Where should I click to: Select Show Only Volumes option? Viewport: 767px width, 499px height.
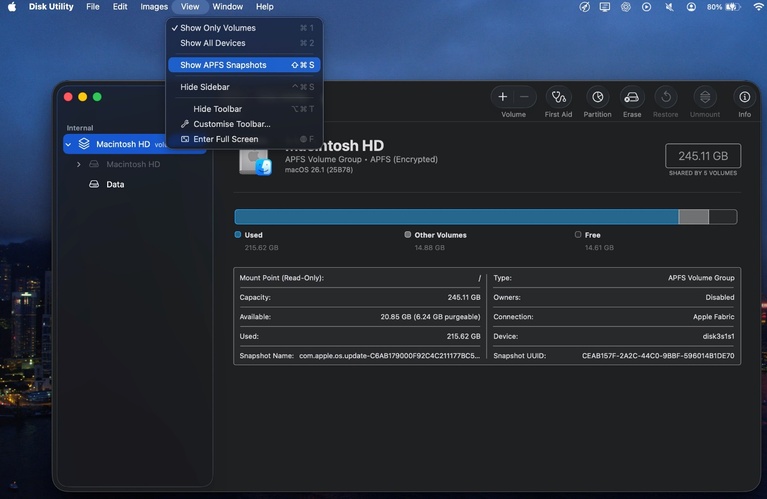[x=245, y=28]
